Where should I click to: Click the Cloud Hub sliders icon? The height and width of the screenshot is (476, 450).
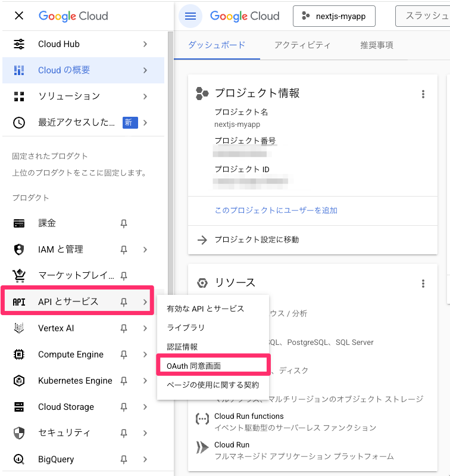19,44
